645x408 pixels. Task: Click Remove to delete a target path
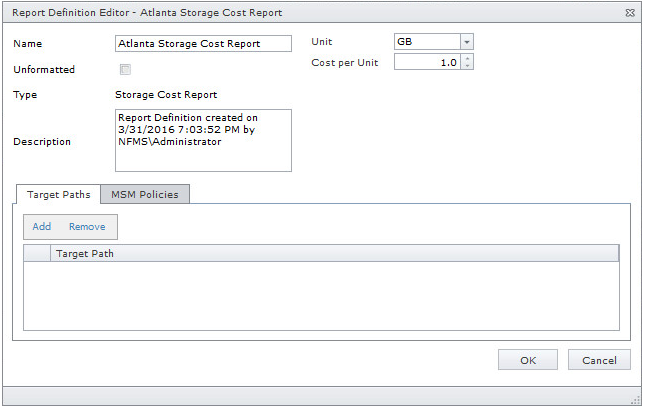pyautogui.click(x=87, y=227)
